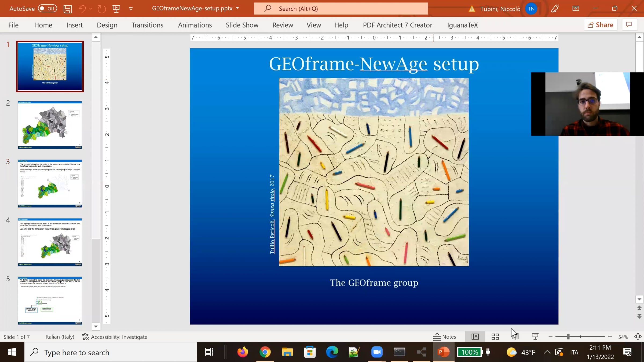Click the zoom in plus button
The width and height of the screenshot is (644, 362).
[x=610, y=337]
